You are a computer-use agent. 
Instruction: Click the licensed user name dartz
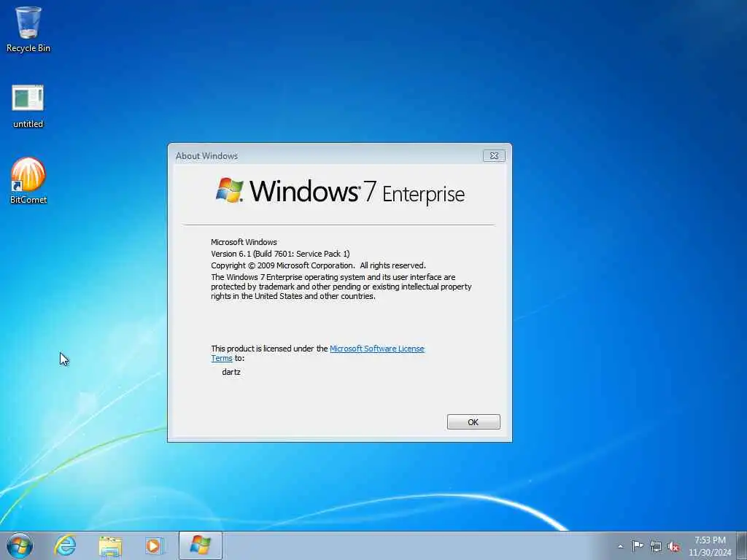(x=231, y=372)
